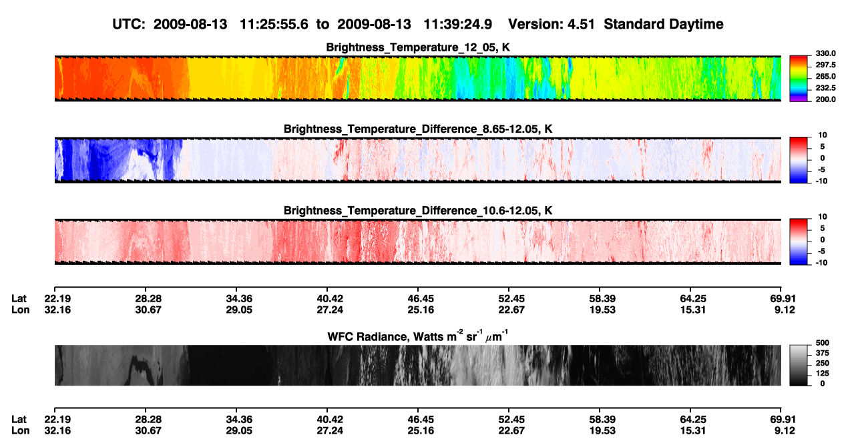The height and width of the screenshot is (445, 868).
Task: Click the red-blue color bar beside the 10.6-12.05 panel
Action: click(799, 241)
